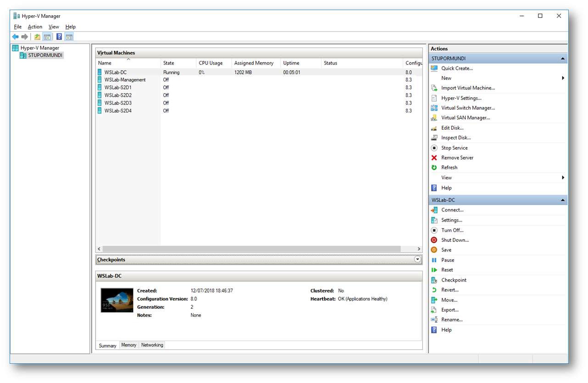Click the Quick Create icon in Actions
Screen dimensions: 588x383
click(x=434, y=68)
